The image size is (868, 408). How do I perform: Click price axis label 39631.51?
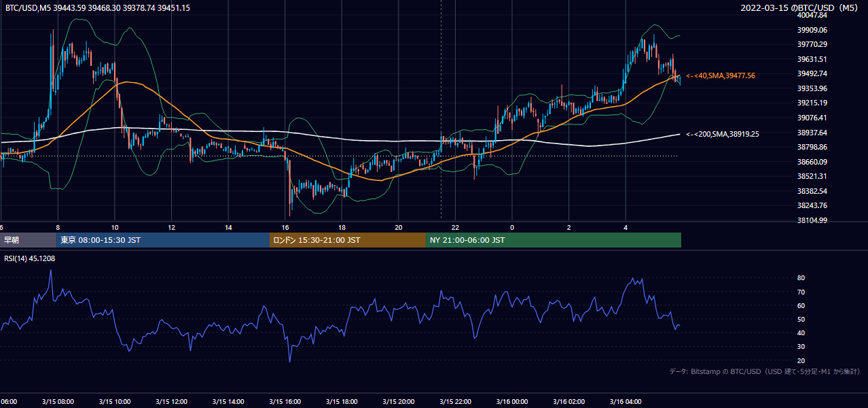coord(812,59)
